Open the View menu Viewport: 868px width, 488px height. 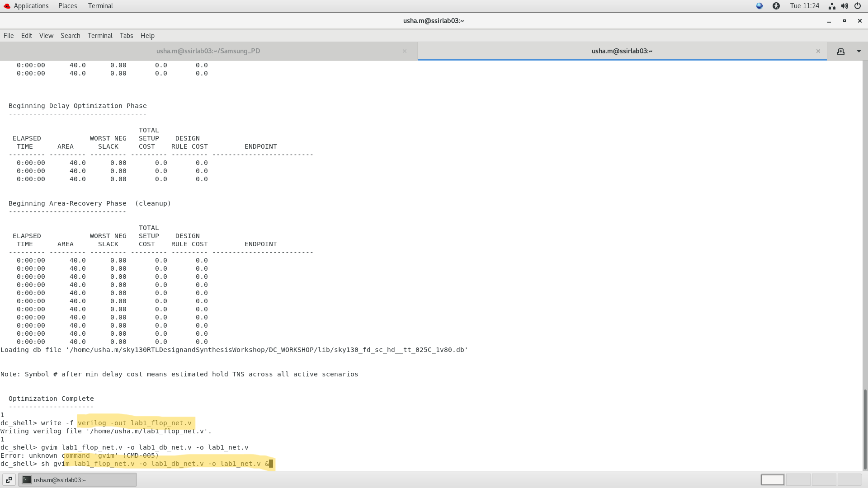click(x=46, y=36)
